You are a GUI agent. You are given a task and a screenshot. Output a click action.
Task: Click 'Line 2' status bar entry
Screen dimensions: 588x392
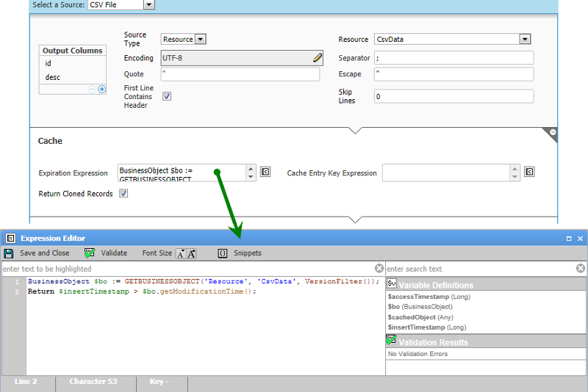pyautogui.click(x=26, y=382)
